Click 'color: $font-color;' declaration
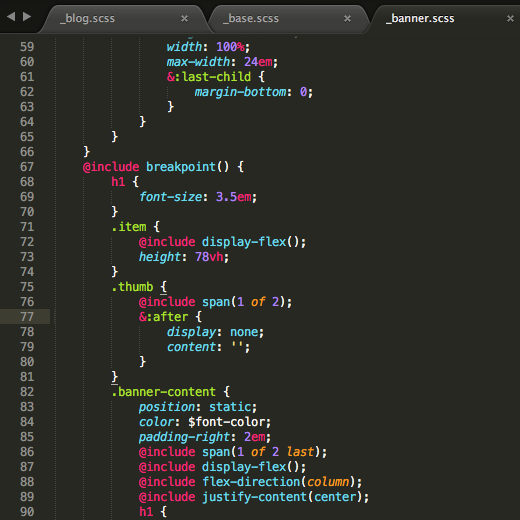520x520 pixels. click(x=205, y=422)
